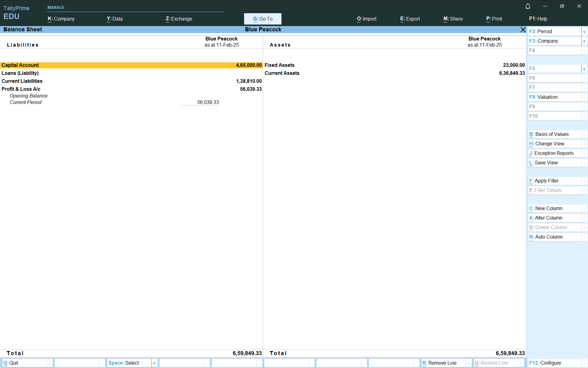Expand the F3 Company side chevron
Viewport: 588px width, 368px height.
[x=584, y=41]
